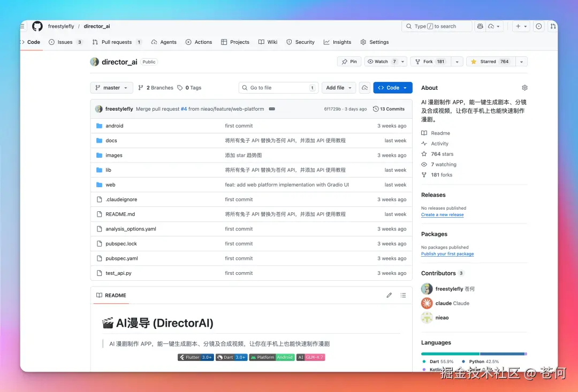Screen dimensions: 578x392
Task: Click the Codespaces cloud icon near Code button
Action: (x=364, y=88)
